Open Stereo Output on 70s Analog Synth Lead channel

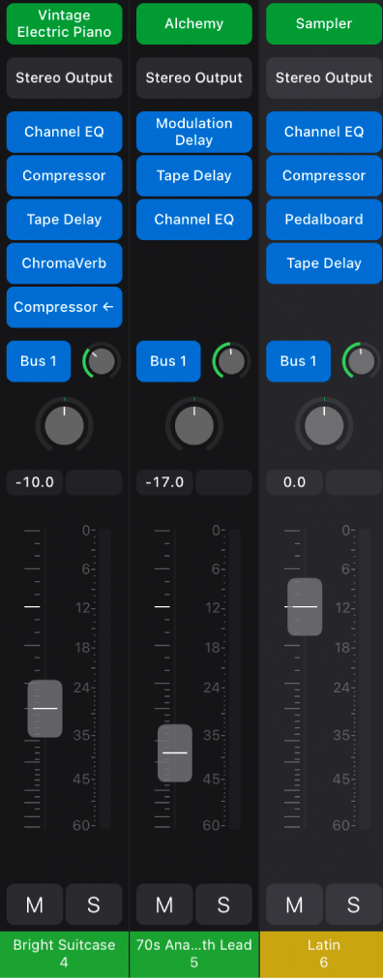tap(194, 78)
